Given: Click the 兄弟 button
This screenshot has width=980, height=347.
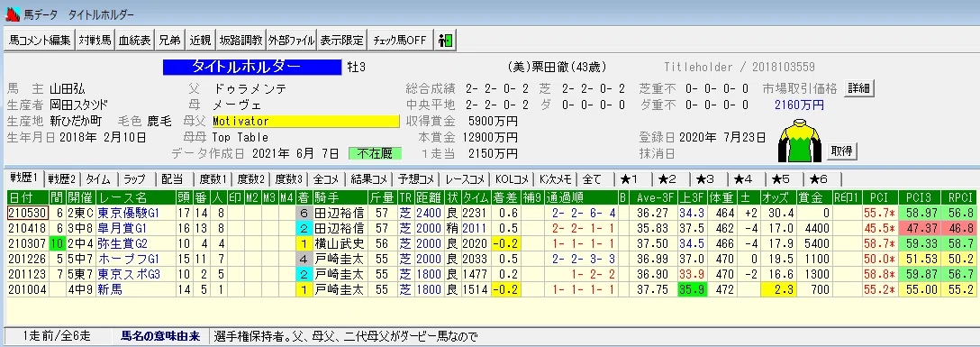Looking at the screenshot, I should tap(169, 40).
